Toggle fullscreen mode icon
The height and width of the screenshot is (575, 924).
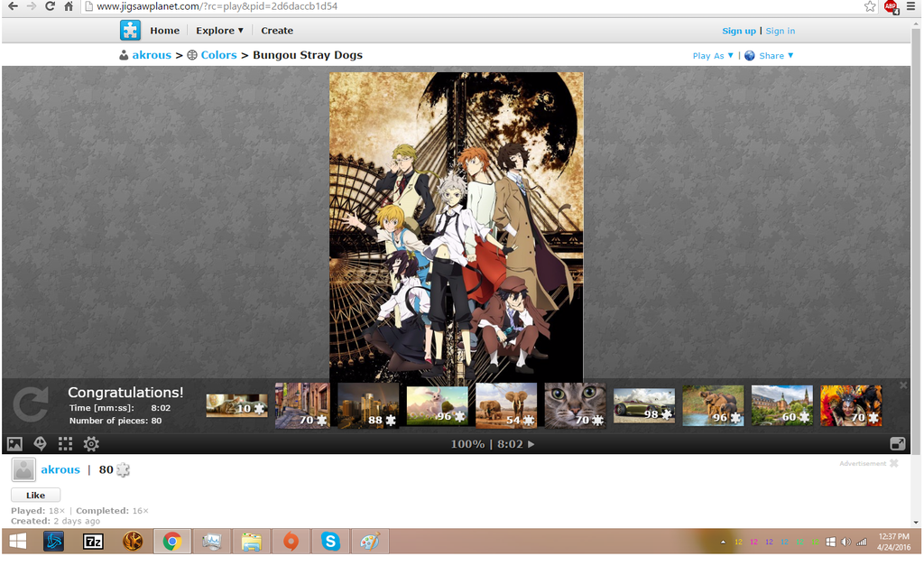coord(898,443)
